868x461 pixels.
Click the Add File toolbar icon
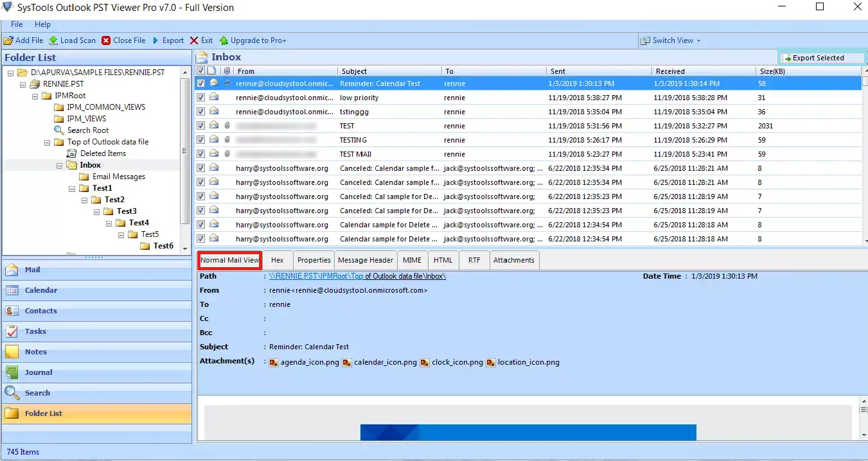click(x=8, y=40)
